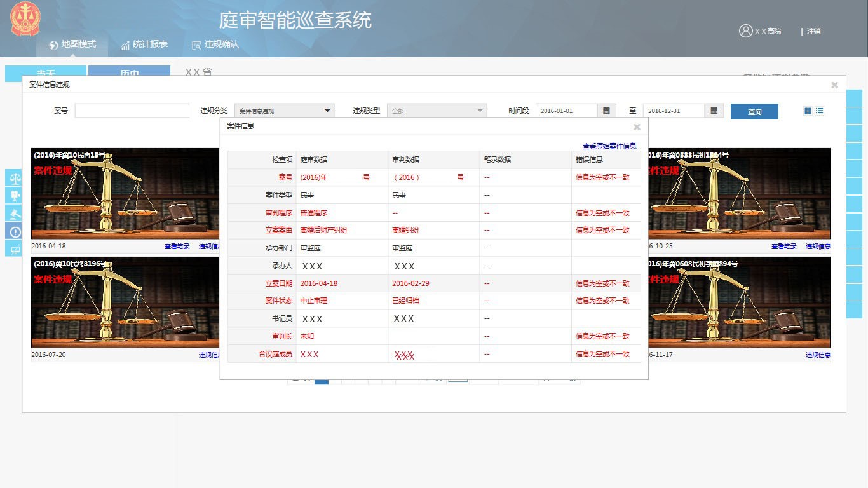Open the end date calendar picker
This screenshot has height=488, width=868.
714,111
